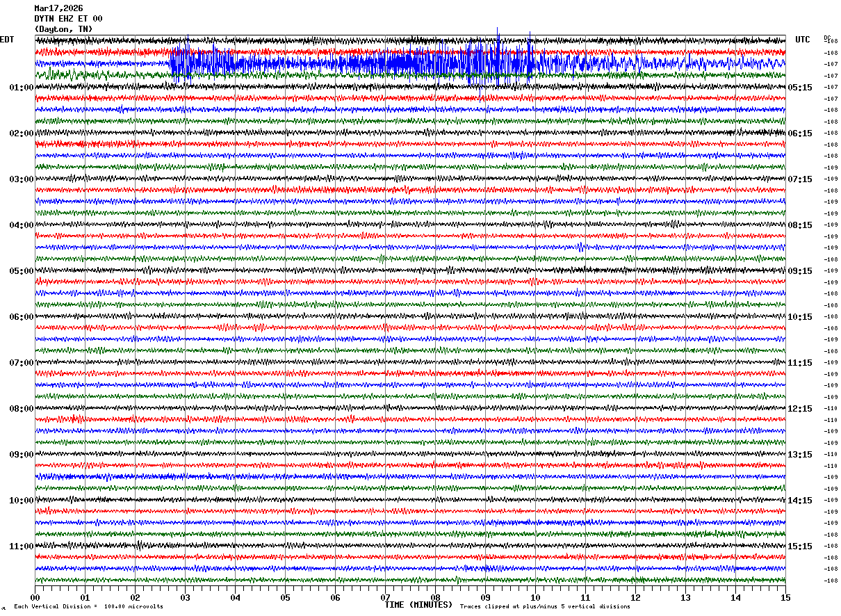Click the x-axis minute tick label 08

pyautogui.click(x=435, y=597)
